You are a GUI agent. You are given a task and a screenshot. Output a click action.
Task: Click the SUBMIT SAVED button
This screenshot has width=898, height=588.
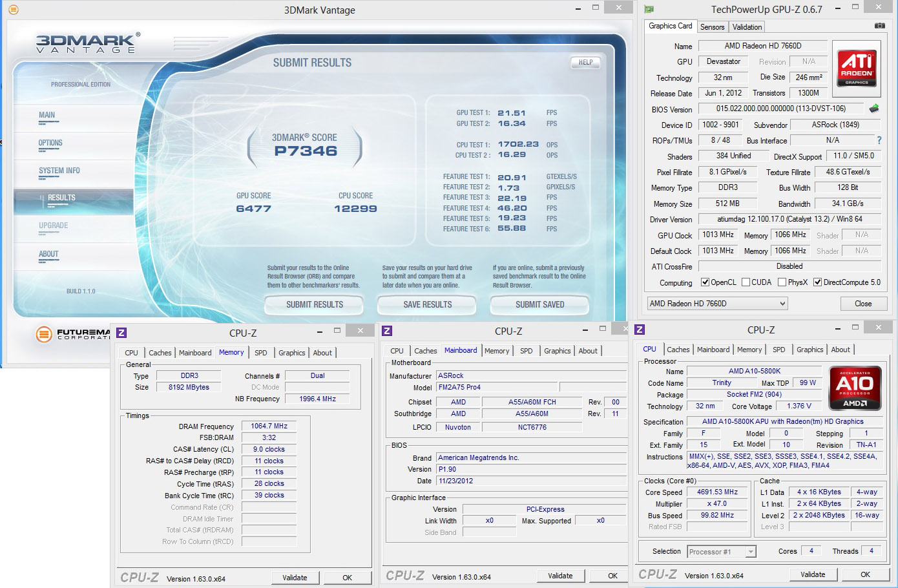[x=539, y=305]
